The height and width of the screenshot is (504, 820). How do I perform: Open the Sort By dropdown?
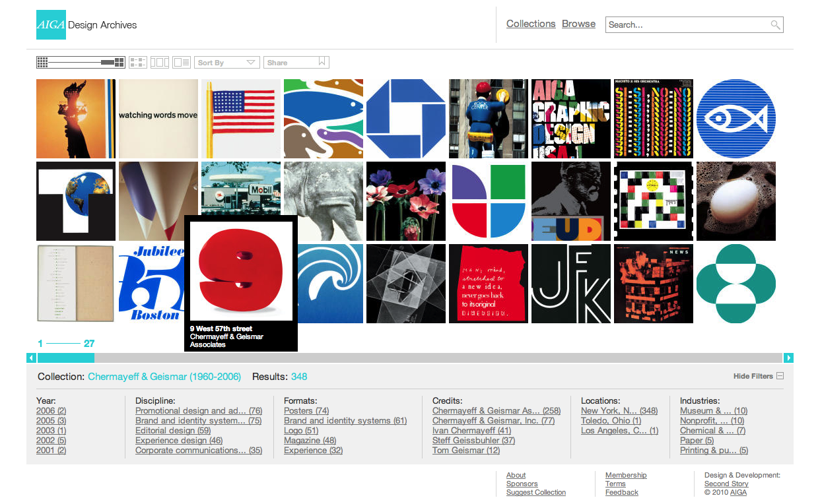click(x=227, y=62)
